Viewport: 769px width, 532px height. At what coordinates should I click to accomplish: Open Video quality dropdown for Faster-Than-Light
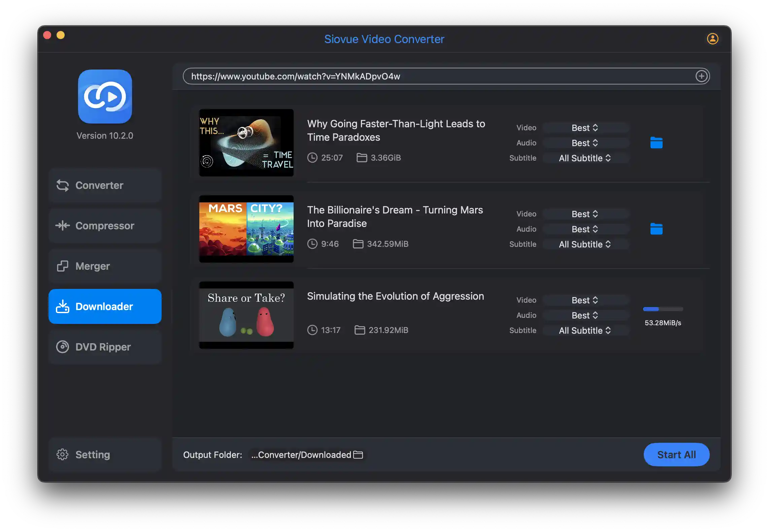pyautogui.click(x=586, y=128)
